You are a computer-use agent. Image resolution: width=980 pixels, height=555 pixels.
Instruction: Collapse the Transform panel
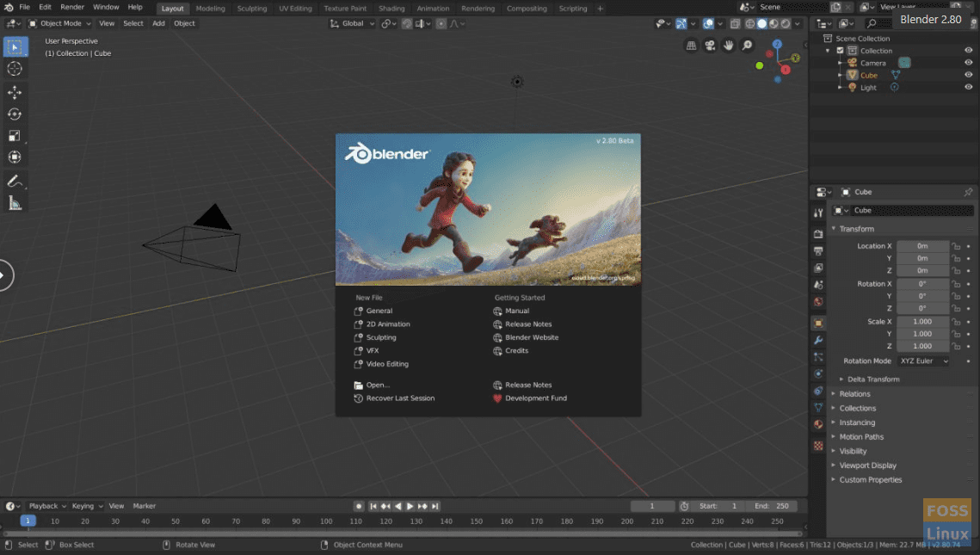(855, 230)
